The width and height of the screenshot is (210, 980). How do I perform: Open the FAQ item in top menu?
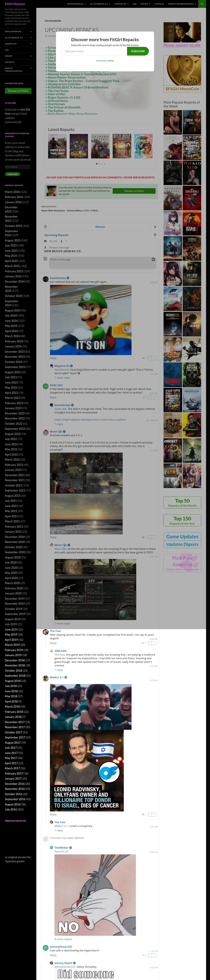click(x=135, y=4)
